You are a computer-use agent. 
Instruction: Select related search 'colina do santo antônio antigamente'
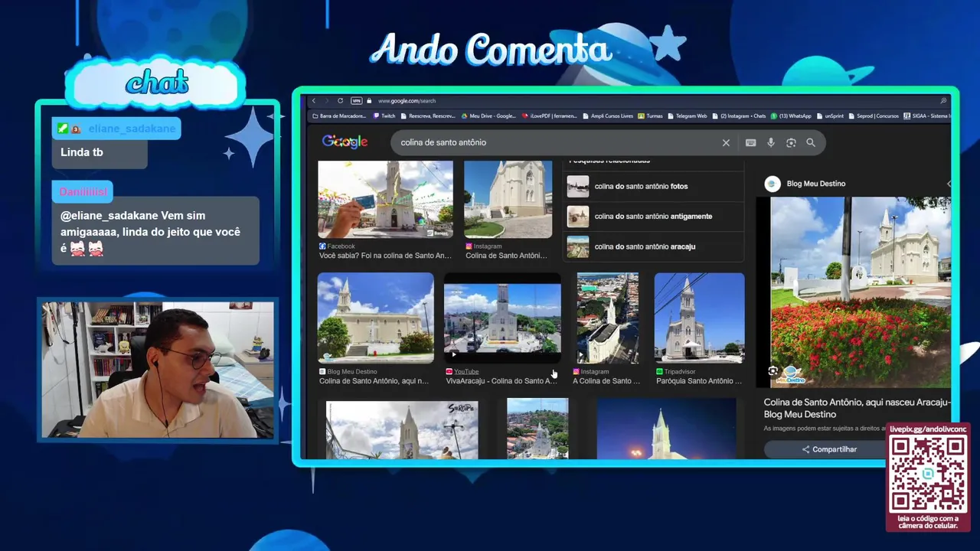(654, 216)
